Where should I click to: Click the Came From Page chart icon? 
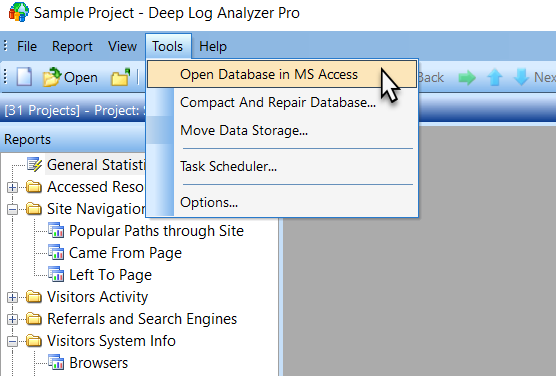click(56, 253)
